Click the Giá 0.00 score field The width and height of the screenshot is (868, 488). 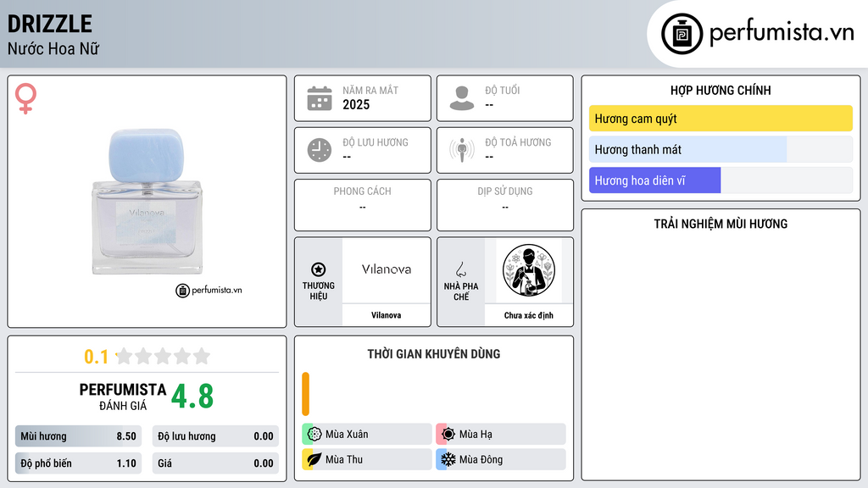tap(215, 463)
